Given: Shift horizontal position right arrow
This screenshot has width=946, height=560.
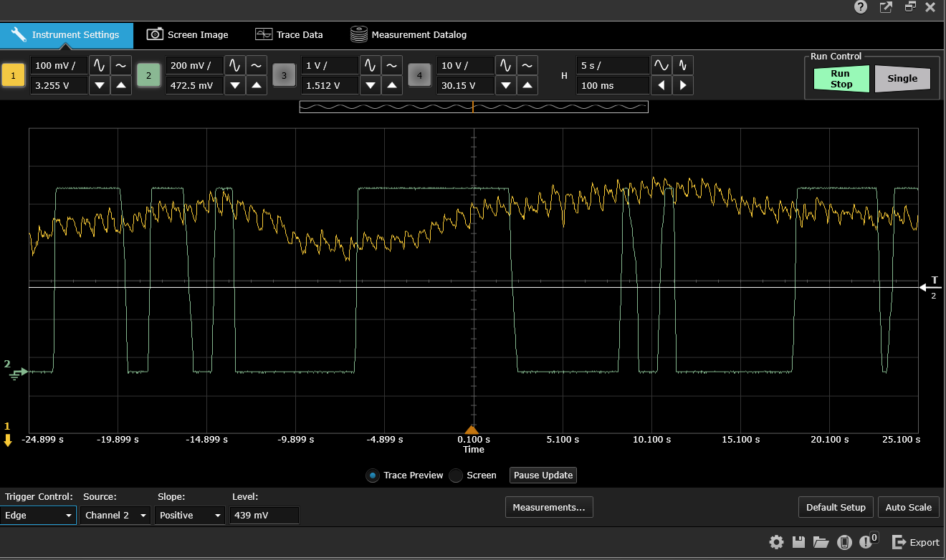Looking at the screenshot, I should pyautogui.click(x=683, y=85).
